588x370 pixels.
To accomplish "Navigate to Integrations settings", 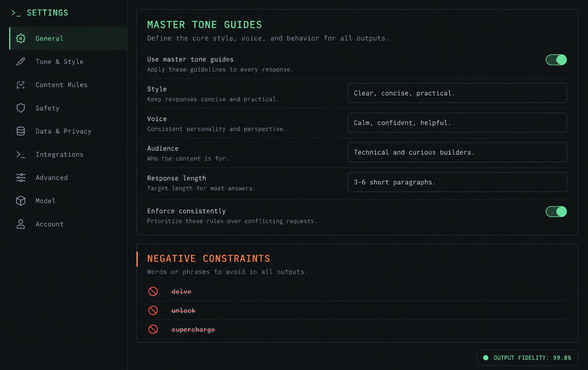I will [x=68, y=155].
